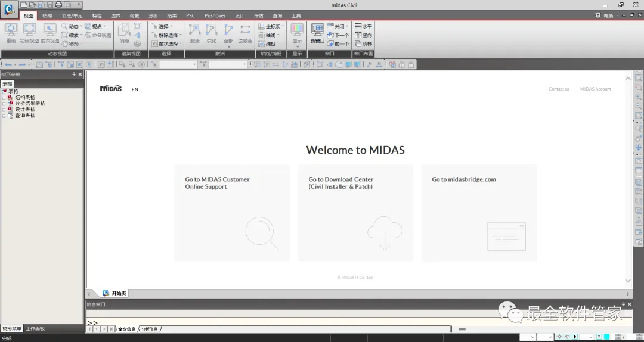
Task: Click the 逆激活 inverse activate icon
Action: click(245, 33)
